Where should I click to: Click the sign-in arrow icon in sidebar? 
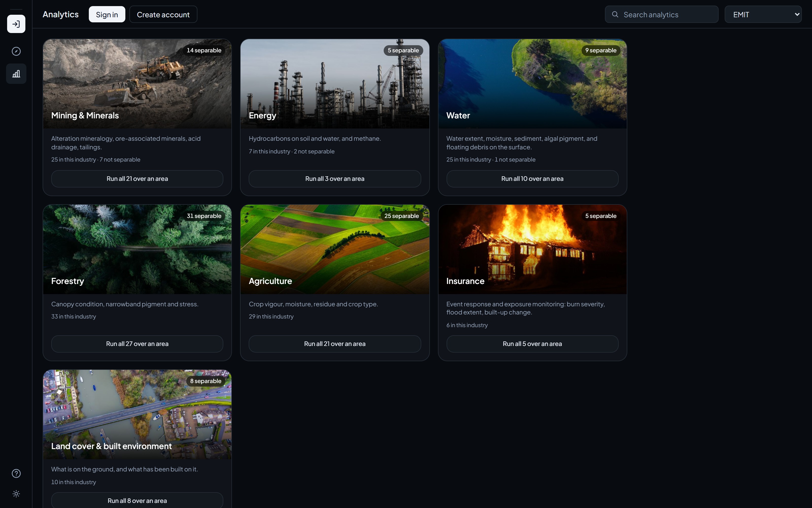pyautogui.click(x=16, y=24)
